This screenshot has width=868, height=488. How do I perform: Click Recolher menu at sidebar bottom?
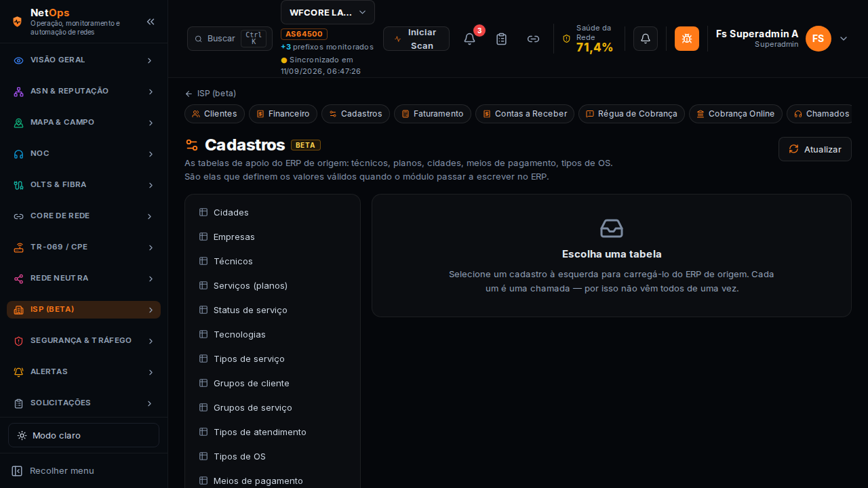[53, 470]
